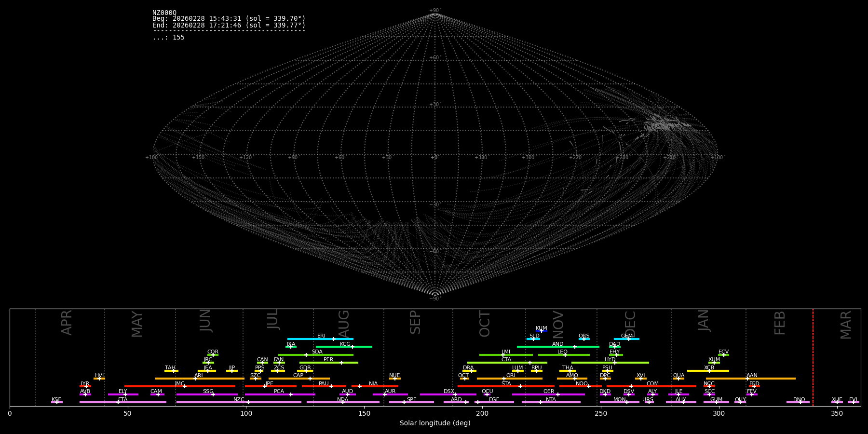Click the Solar longitude (deg) axis title
868x434 pixels.
pos(435,423)
